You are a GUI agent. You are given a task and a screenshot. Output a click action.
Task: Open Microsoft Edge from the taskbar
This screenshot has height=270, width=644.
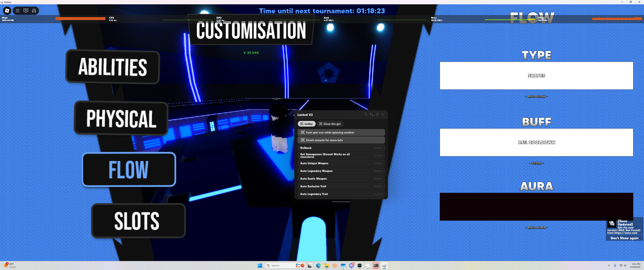[318, 265]
